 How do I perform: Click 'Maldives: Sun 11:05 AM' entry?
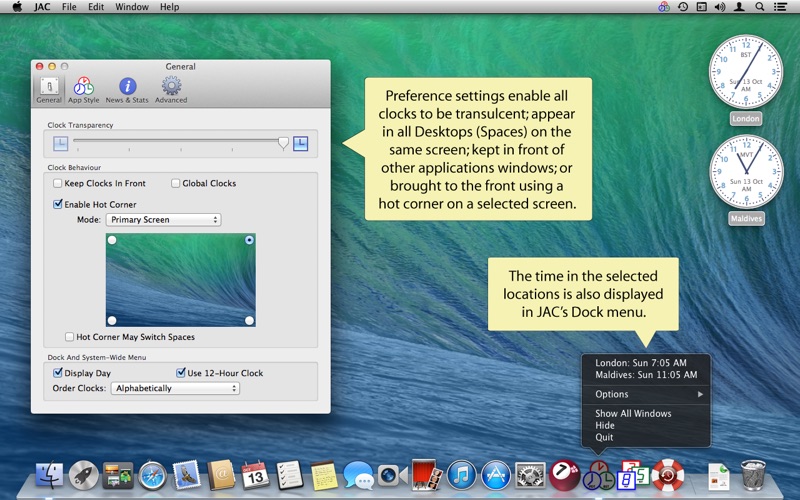pos(646,374)
